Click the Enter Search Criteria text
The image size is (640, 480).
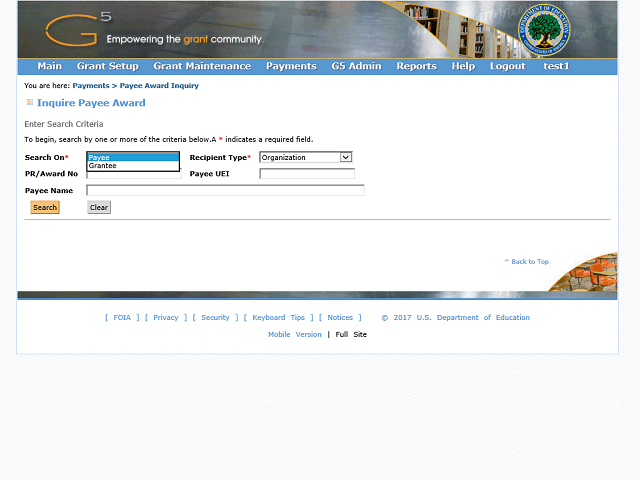coord(64,124)
